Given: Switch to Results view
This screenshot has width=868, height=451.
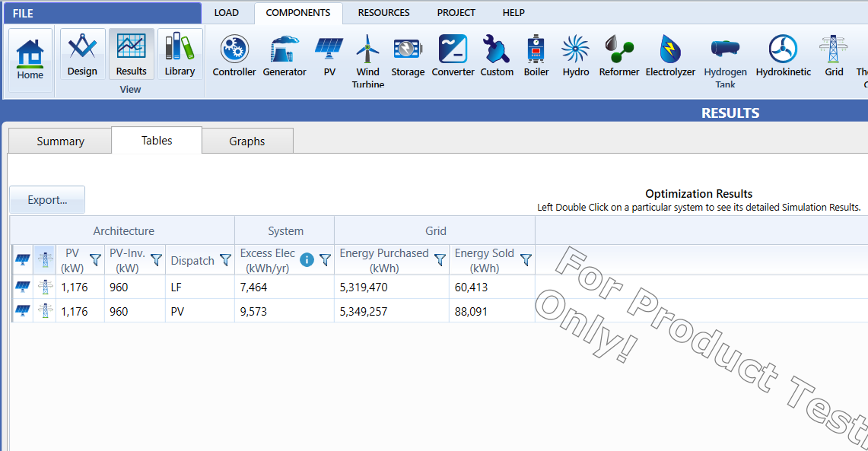Looking at the screenshot, I should click(x=132, y=55).
